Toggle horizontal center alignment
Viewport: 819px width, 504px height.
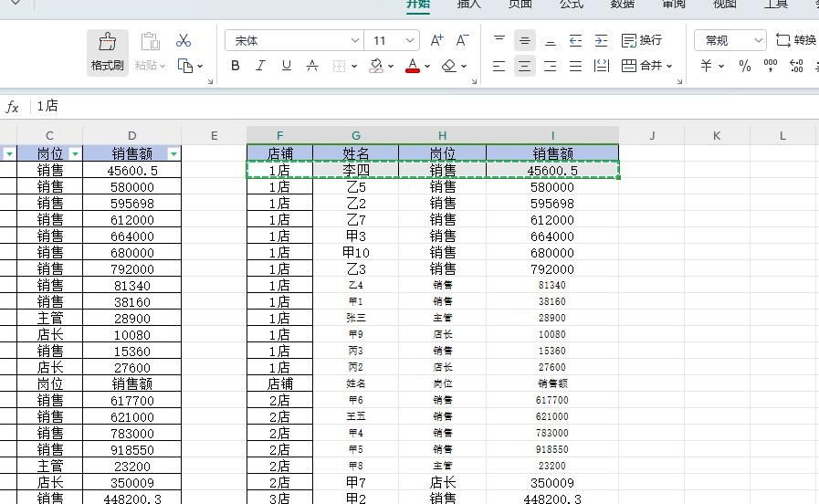[524, 66]
